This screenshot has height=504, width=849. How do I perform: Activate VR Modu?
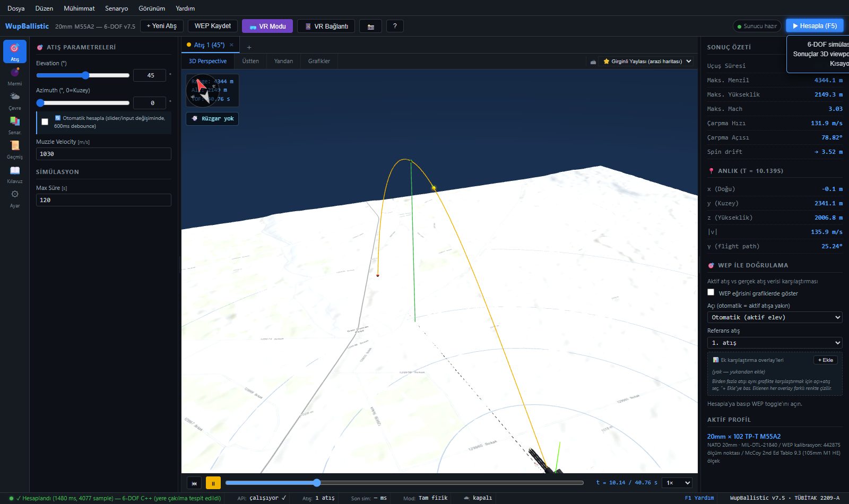267,26
